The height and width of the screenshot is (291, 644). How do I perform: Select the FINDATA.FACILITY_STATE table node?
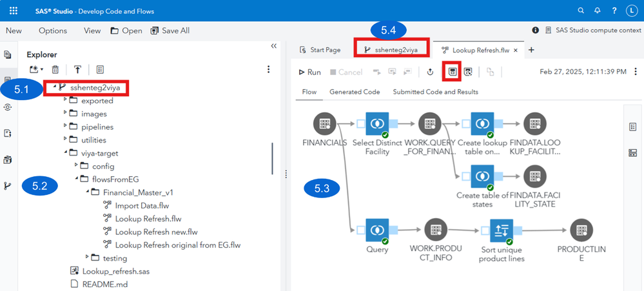tap(535, 176)
